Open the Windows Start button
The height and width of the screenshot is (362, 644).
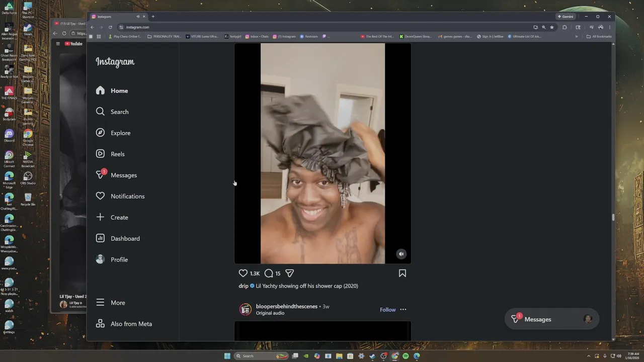click(227, 356)
